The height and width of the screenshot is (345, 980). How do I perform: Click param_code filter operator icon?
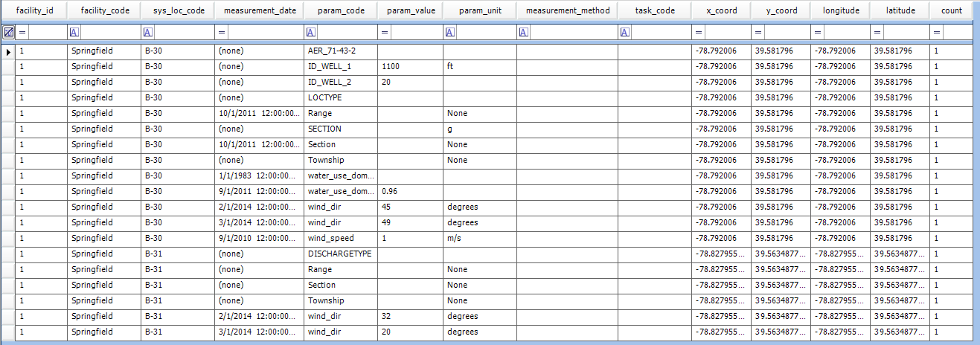(311, 33)
